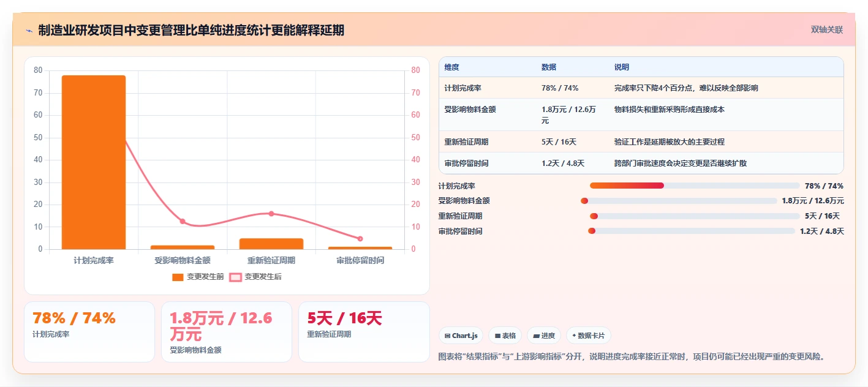
Task: Click the 重新验证周期 bar in chart
Action: pyautogui.click(x=271, y=244)
